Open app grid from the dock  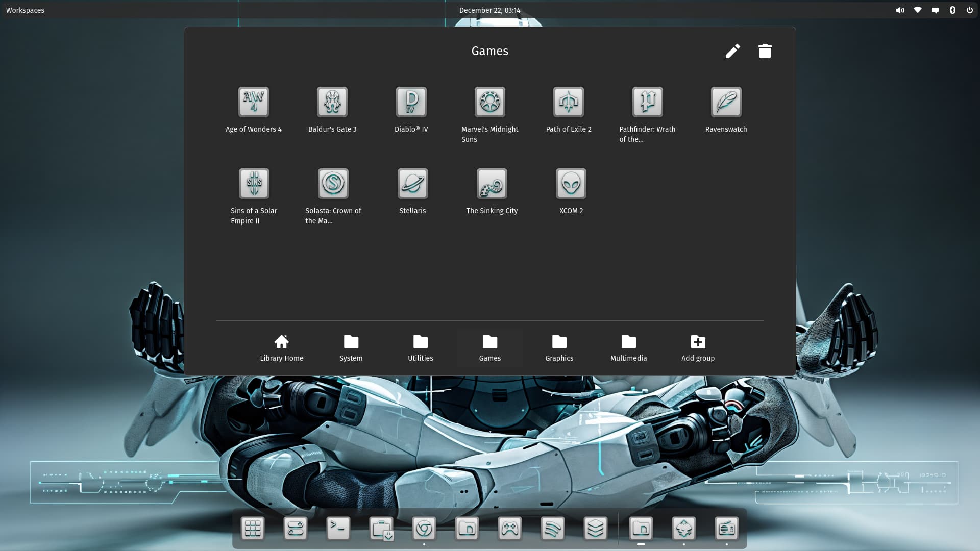pos(253,529)
